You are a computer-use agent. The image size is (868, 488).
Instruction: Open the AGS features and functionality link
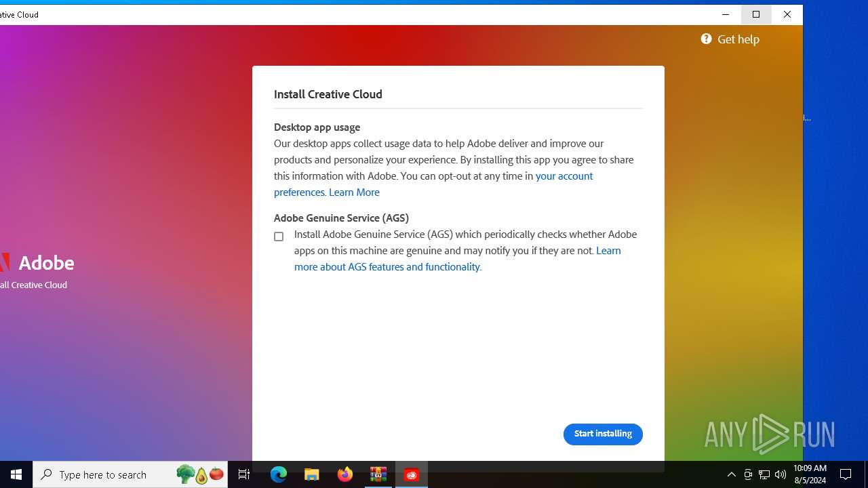[458, 258]
